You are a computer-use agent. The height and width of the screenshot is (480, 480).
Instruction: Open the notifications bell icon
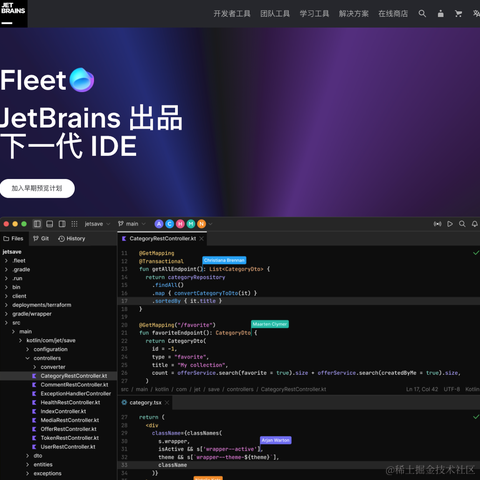(475, 224)
